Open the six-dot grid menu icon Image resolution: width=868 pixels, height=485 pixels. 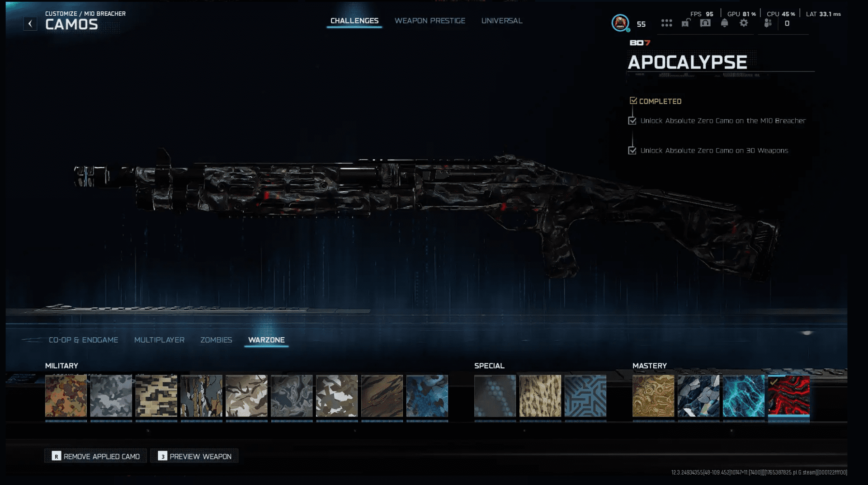(666, 23)
